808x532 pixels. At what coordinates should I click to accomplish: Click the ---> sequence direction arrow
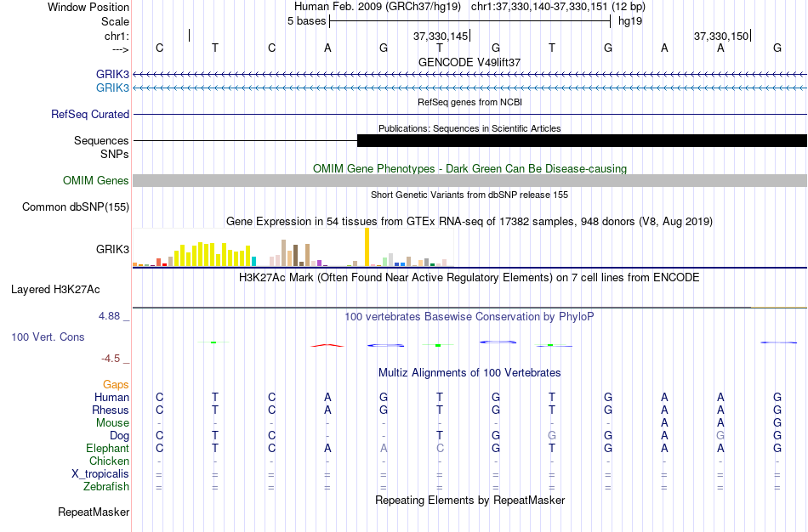[120, 49]
